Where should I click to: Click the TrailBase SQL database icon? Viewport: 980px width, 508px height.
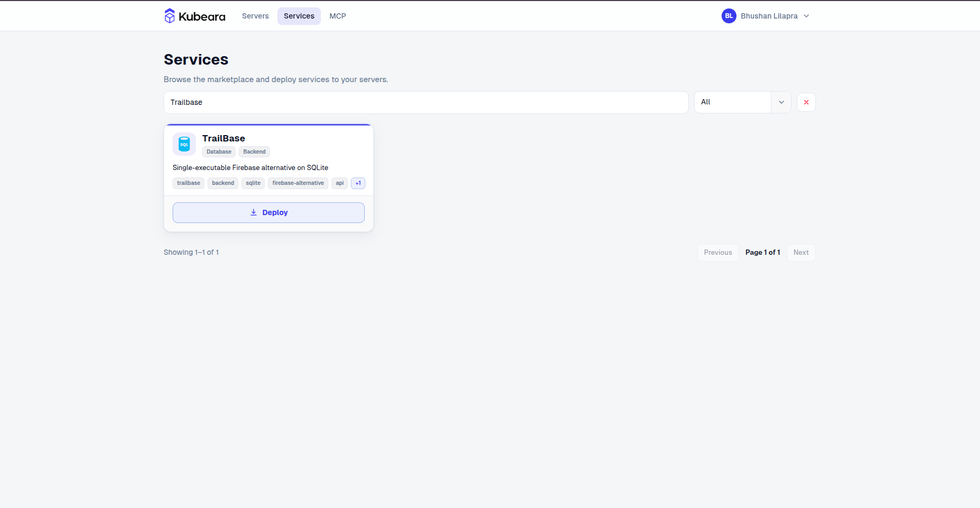pyautogui.click(x=184, y=144)
